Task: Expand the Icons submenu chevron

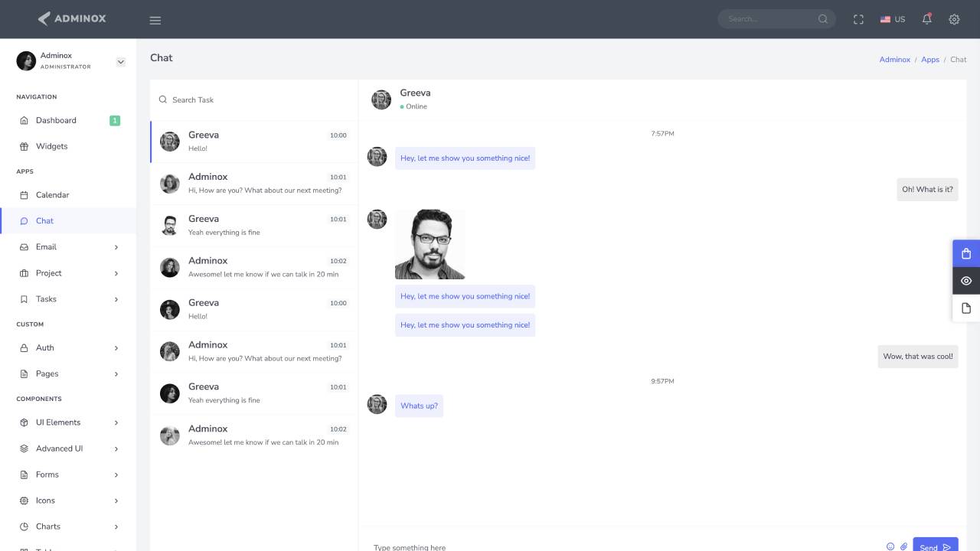Action: 116,500
